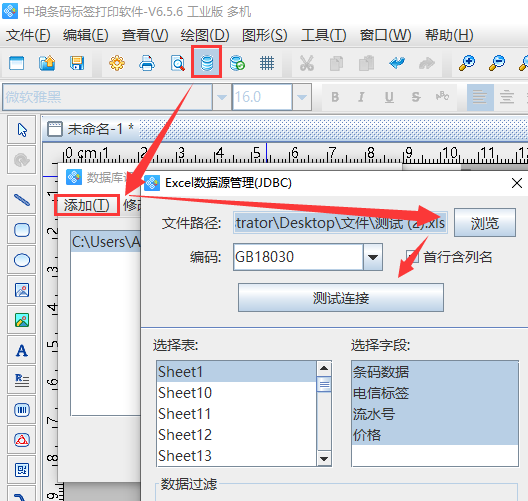This screenshot has width=528, height=501.
Task: Expand the 微软雅黑 font name dropdown
Action: click(x=222, y=97)
